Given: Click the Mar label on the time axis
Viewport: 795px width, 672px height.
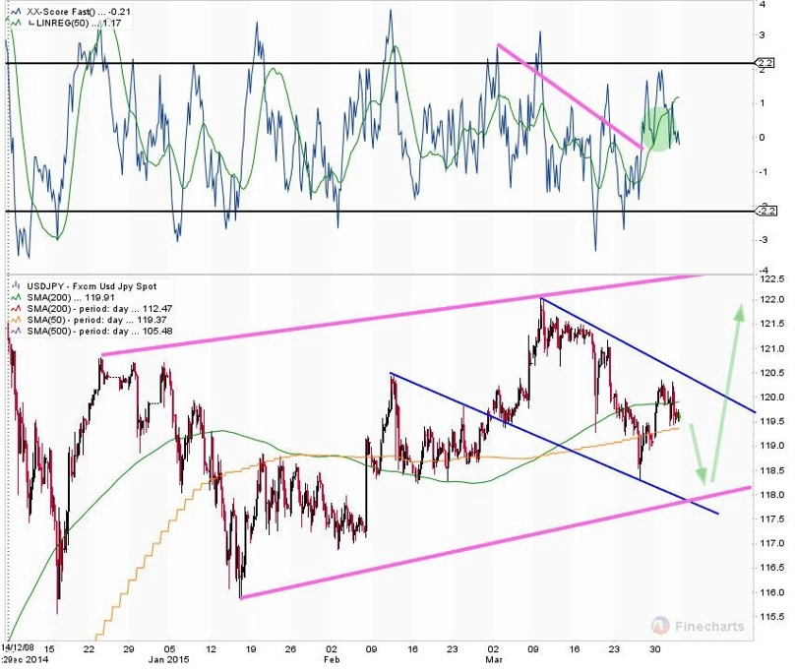Looking at the screenshot, I should [x=493, y=659].
